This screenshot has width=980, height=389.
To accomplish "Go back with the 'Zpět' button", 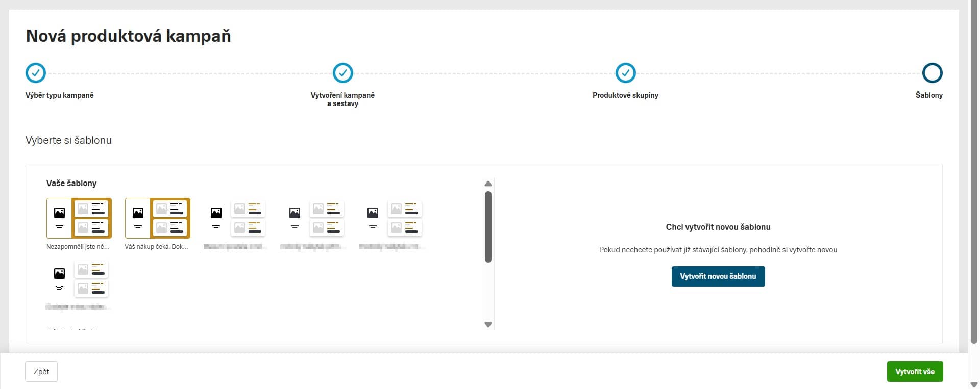I will (41, 372).
